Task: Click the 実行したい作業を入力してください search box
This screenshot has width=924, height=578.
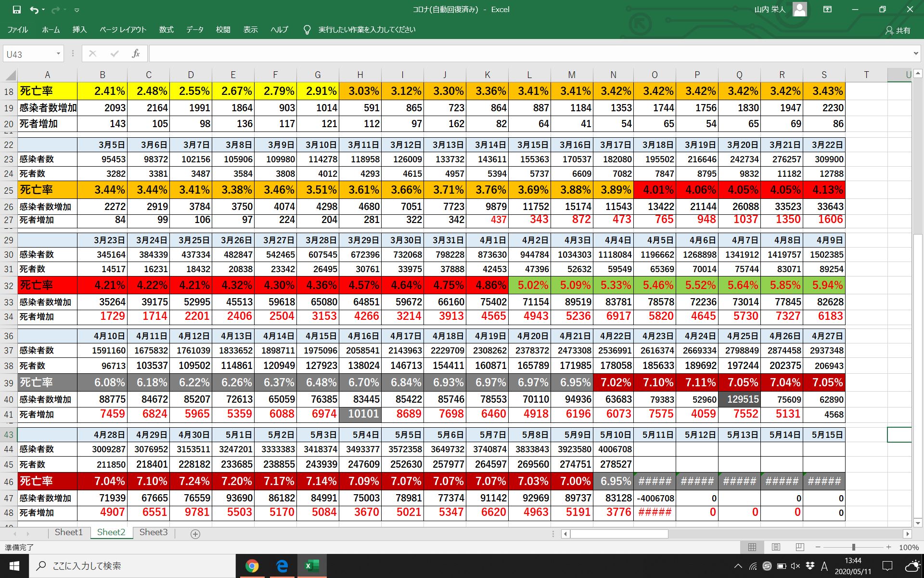Action: click(x=366, y=30)
